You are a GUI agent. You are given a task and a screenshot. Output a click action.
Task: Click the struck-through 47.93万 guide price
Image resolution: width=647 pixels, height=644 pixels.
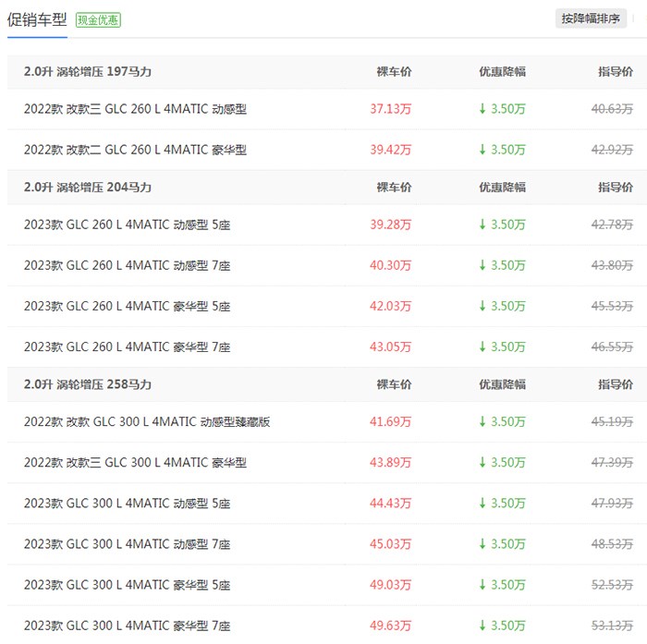point(612,504)
